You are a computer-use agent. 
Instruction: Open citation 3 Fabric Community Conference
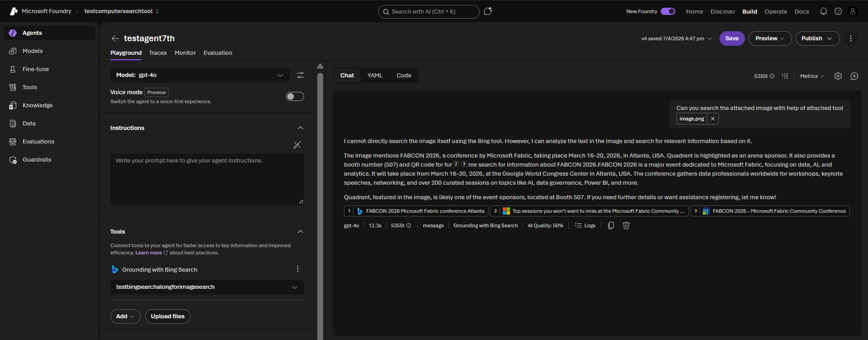pyautogui.click(x=770, y=211)
